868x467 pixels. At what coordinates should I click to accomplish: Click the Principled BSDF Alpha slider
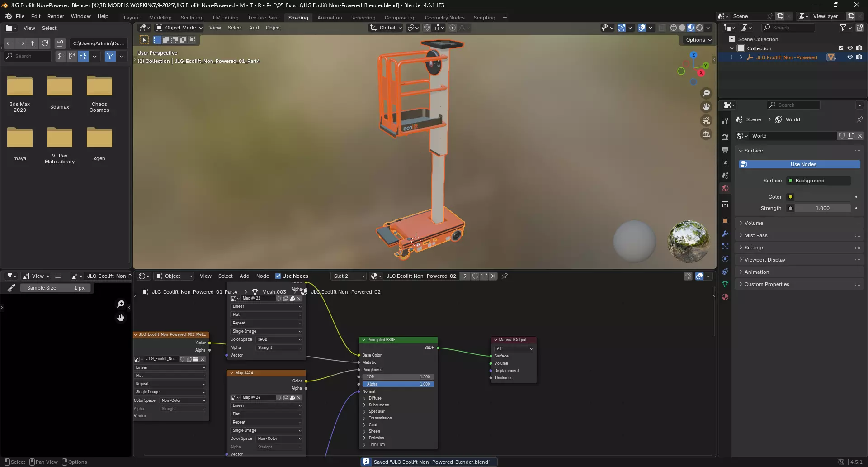[x=398, y=384]
